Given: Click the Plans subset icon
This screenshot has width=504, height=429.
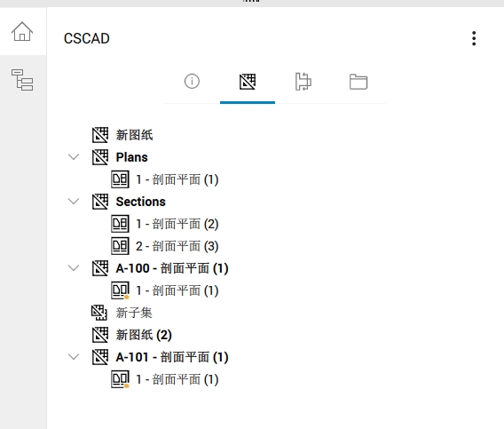Looking at the screenshot, I should (100, 157).
